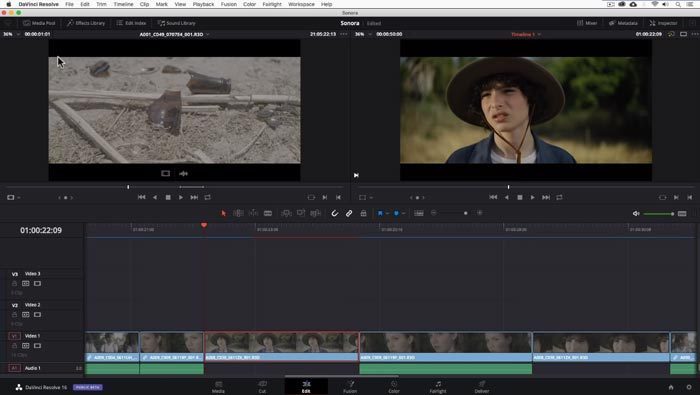Screen dimensions: 700x395
Task: Open the Fairlight menu in menu bar
Action: tap(271, 4)
